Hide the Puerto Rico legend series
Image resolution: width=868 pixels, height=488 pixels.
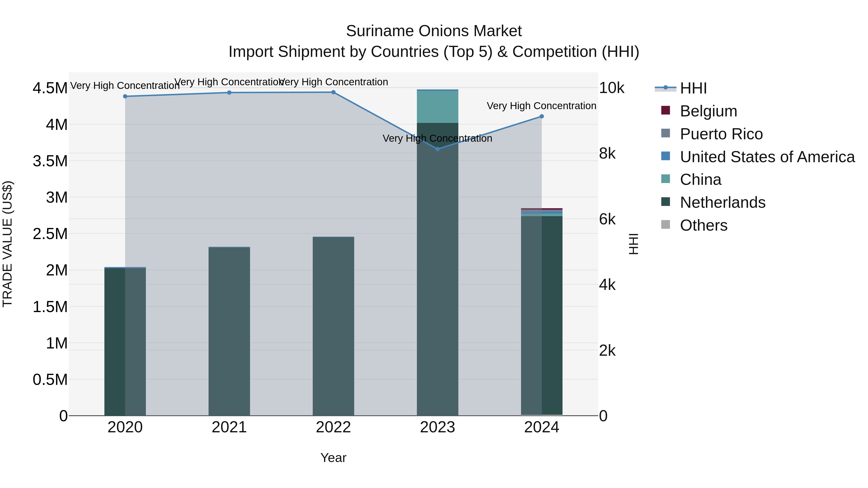pyautogui.click(x=712, y=134)
